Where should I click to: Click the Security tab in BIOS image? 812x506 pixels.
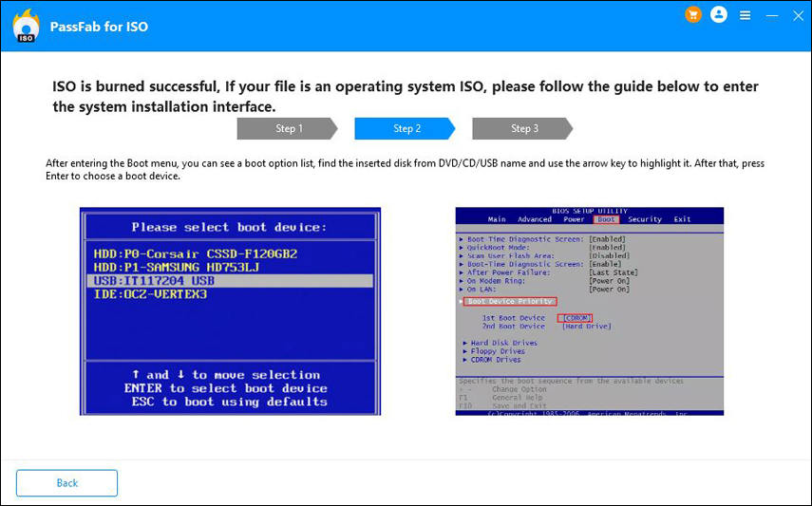coord(644,219)
